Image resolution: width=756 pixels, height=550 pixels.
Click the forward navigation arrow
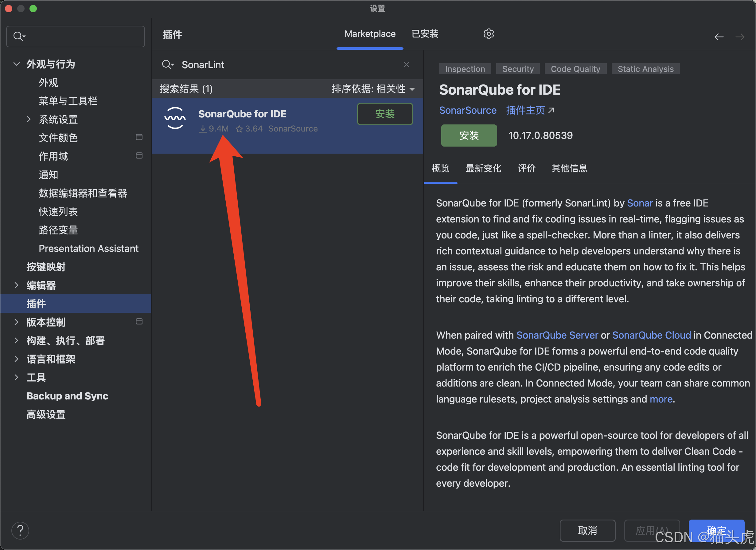pos(740,37)
